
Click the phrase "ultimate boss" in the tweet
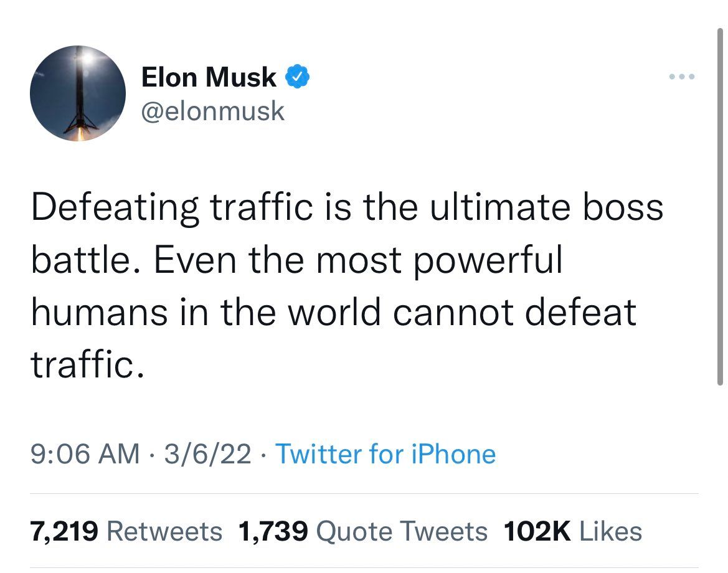tap(546, 207)
